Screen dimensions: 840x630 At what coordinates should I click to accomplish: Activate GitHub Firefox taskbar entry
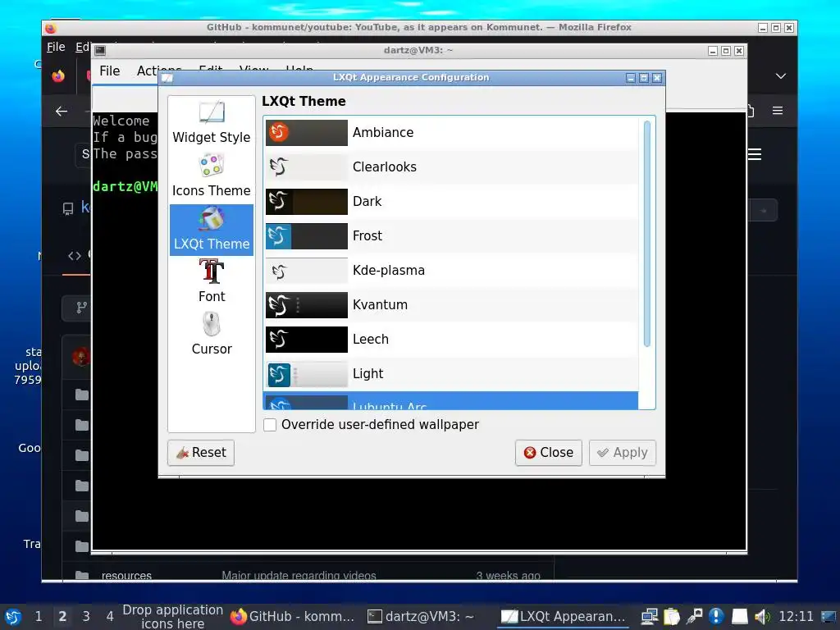[293, 617]
